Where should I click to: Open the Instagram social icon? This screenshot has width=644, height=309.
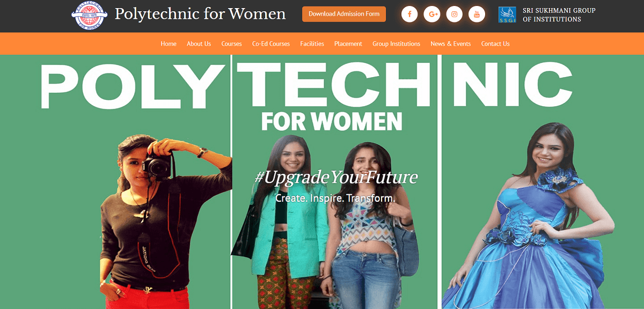[x=455, y=14]
